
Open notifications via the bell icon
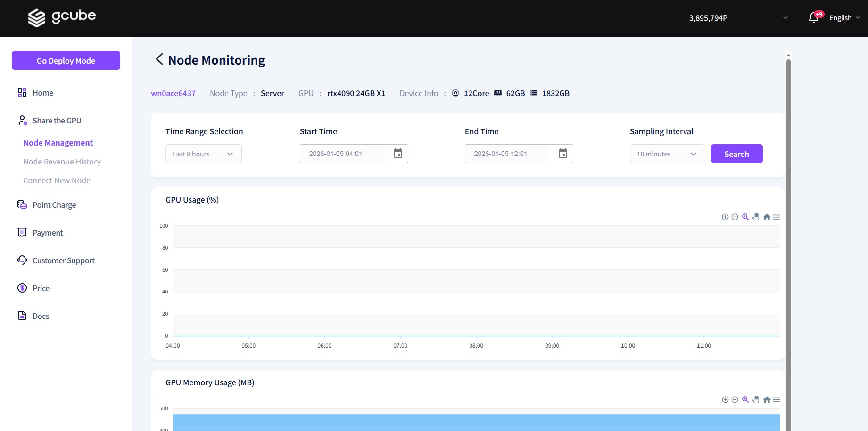[813, 17]
